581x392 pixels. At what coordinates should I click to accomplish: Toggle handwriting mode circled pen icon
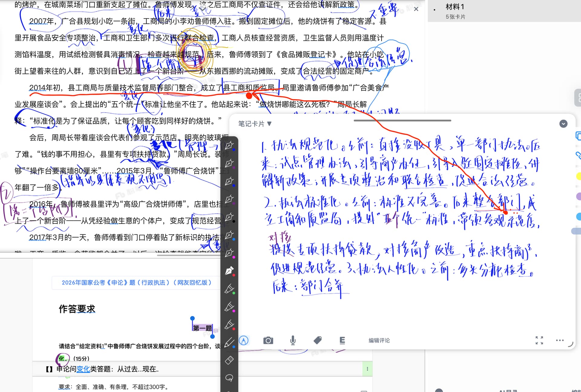244,341
